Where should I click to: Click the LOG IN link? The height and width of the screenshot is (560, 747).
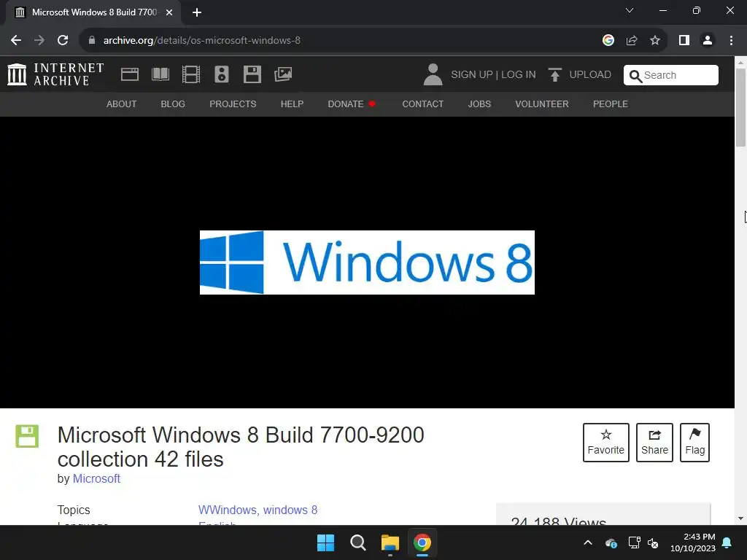(519, 75)
